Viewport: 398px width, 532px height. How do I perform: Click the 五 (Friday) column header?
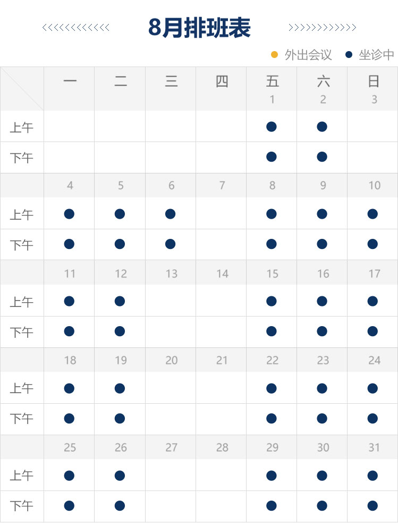(272, 81)
